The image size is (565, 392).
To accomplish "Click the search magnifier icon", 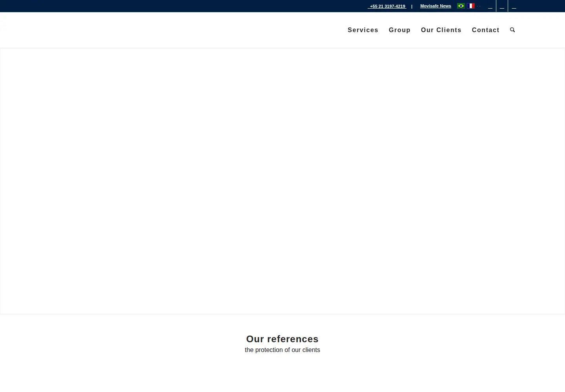I will (x=512, y=30).
